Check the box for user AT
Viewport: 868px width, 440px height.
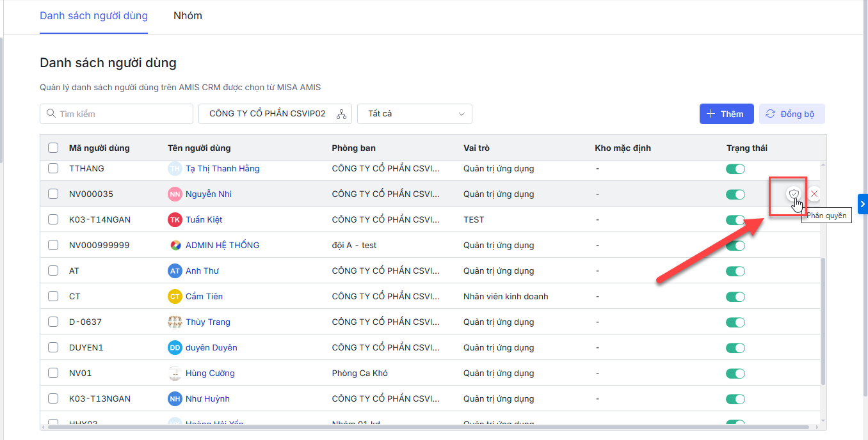coord(53,271)
